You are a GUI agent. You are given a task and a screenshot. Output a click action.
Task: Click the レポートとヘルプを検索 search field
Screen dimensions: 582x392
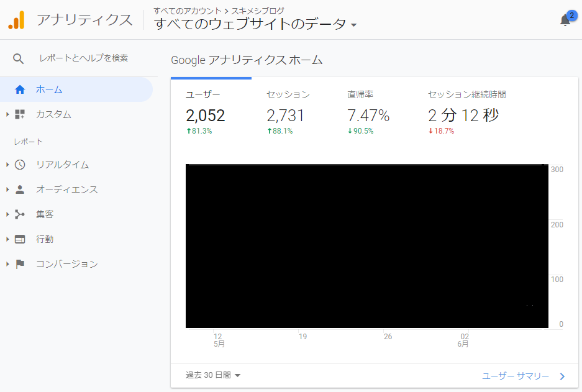[84, 58]
